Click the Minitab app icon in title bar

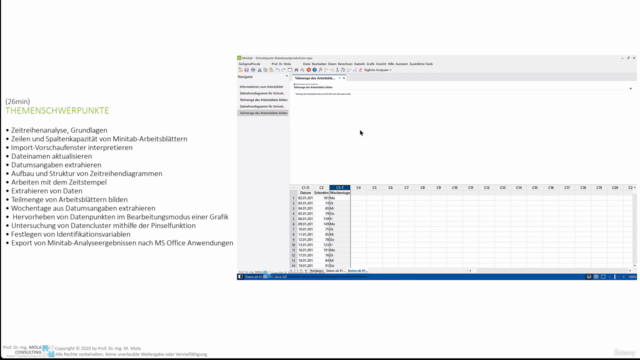tap(239, 58)
